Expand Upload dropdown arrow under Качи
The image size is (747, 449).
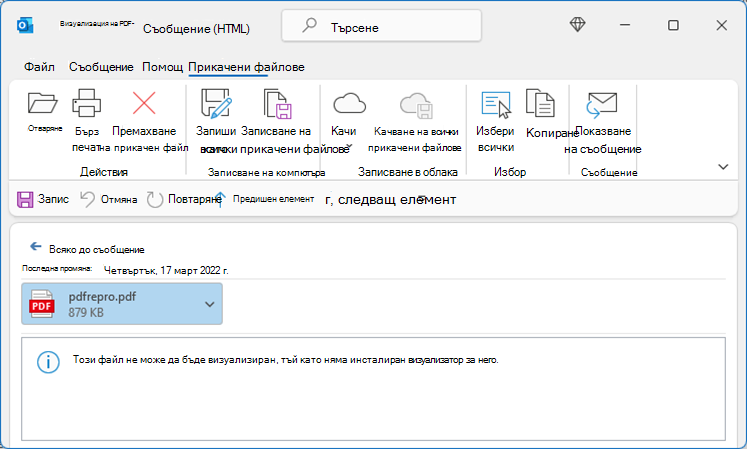pos(349,145)
